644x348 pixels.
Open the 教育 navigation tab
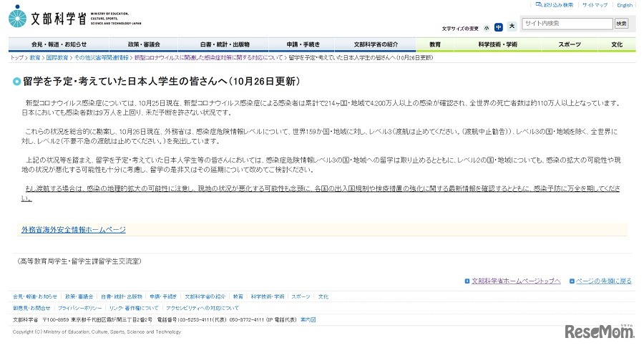coord(435,44)
